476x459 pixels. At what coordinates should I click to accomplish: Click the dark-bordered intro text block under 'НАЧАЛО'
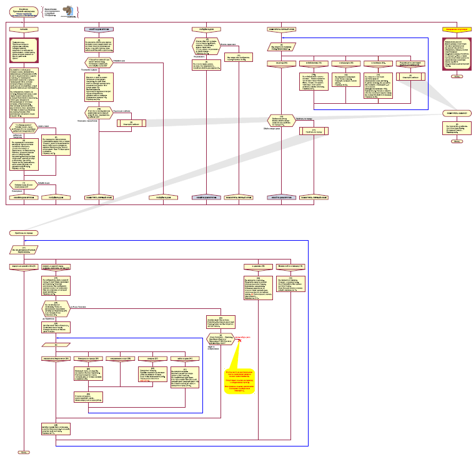tap(24, 49)
